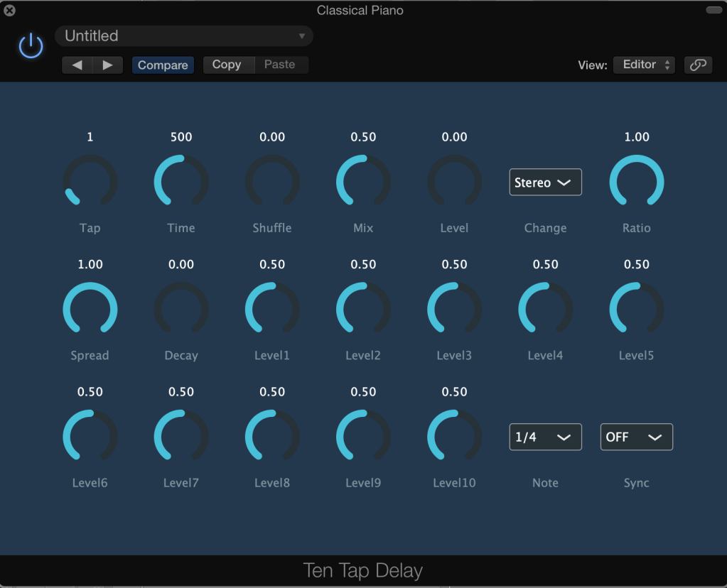Go to previous preset with left arrow
This screenshot has width=727, height=588.
(77, 65)
